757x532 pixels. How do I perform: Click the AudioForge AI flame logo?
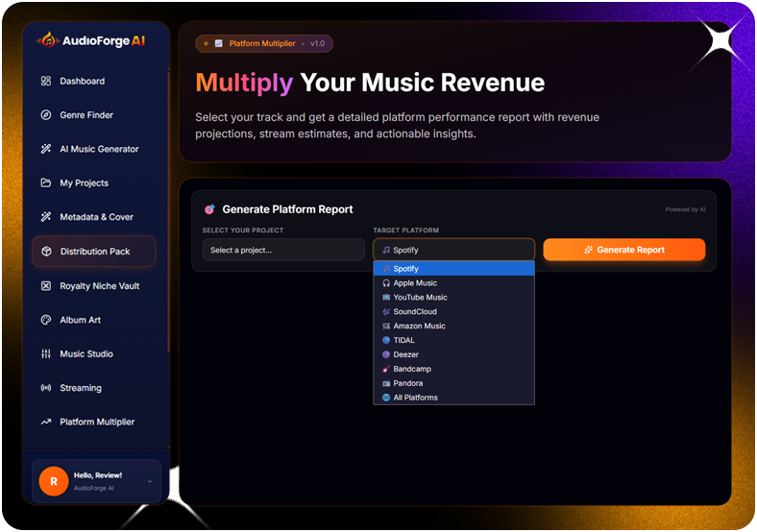[x=48, y=40]
